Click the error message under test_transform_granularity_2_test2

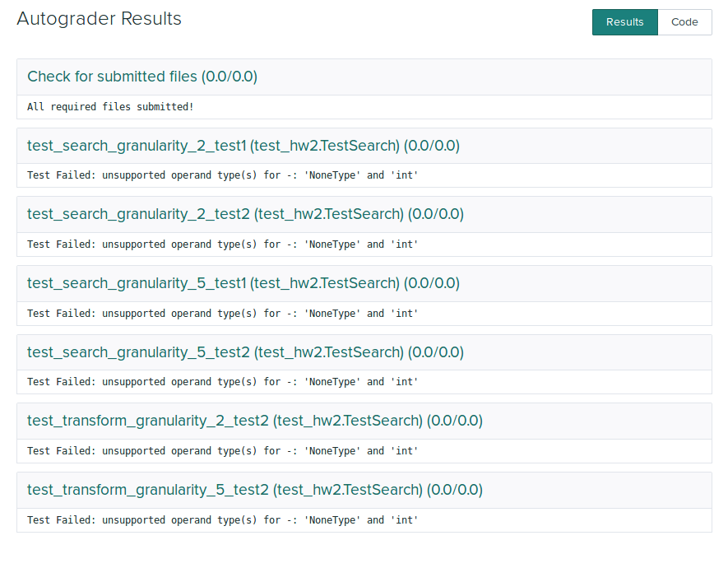(x=222, y=451)
